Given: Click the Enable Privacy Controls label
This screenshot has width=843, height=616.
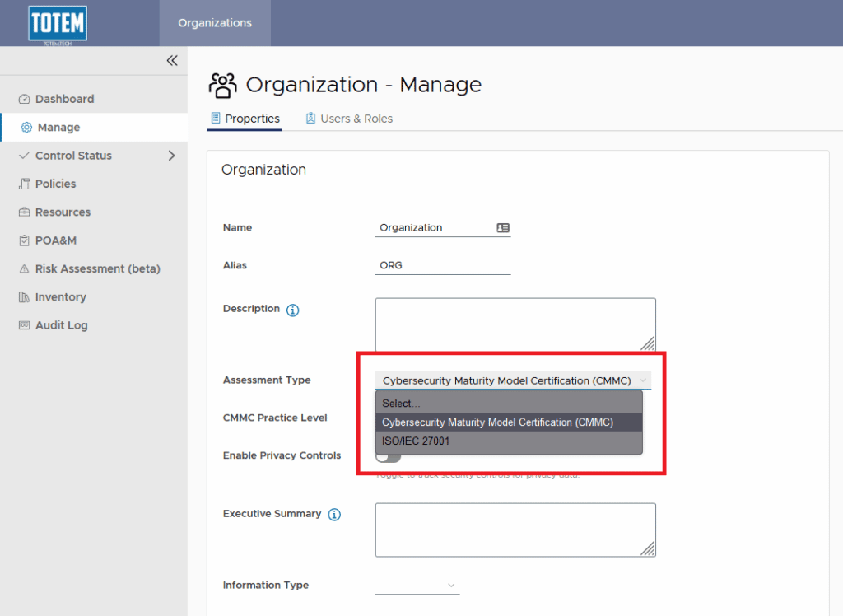Looking at the screenshot, I should point(282,455).
